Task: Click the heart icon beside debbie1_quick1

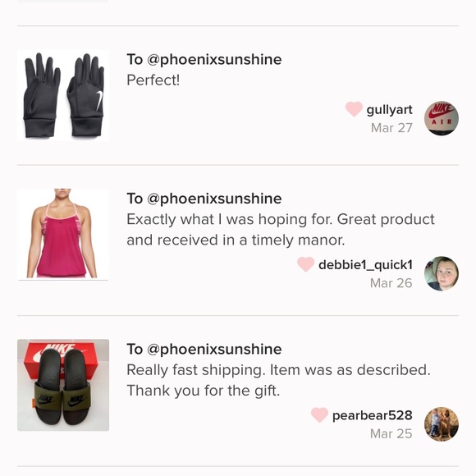Action: tap(305, 264)
